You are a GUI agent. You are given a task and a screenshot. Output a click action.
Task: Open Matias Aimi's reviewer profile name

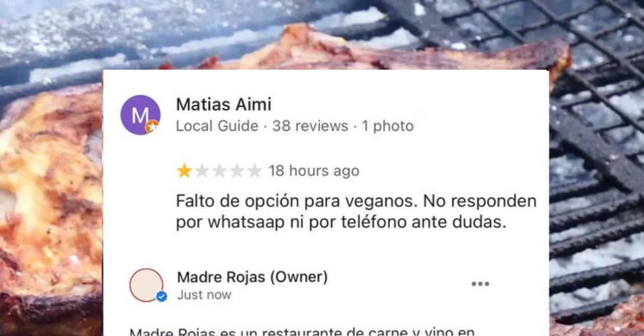tap(224, 104)
